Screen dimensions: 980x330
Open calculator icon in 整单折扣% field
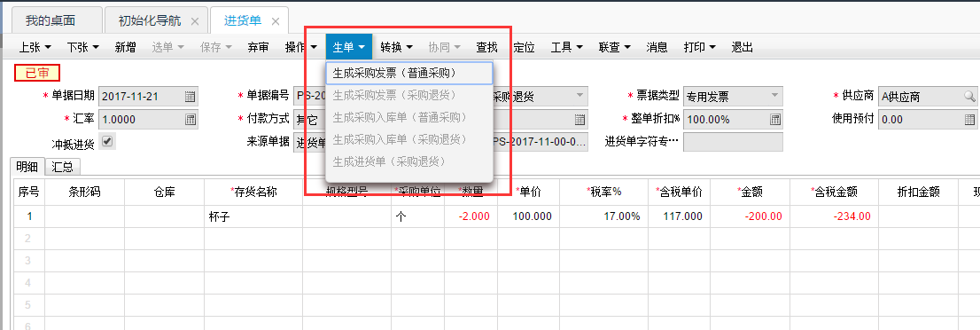pos(774,119)
